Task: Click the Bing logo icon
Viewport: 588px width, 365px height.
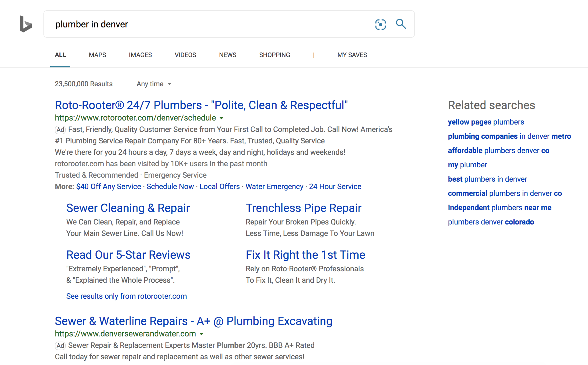Action: (x=26, y=24)
